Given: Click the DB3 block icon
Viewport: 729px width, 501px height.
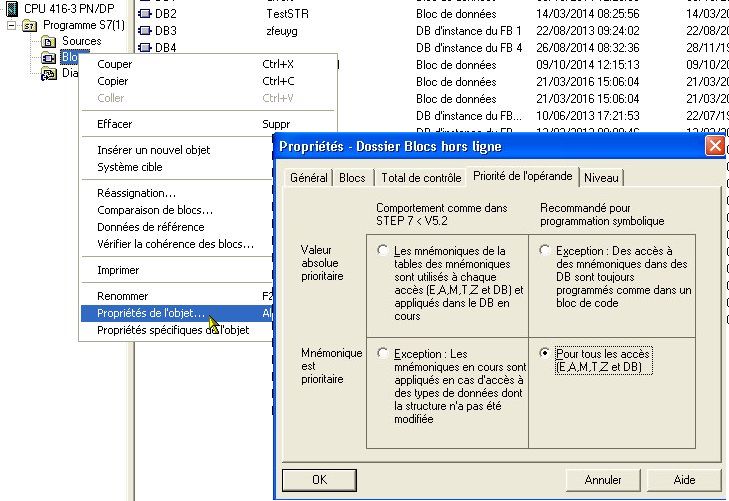Looking at the screenshot, I should pyautogui.click(x=144, y=31).
